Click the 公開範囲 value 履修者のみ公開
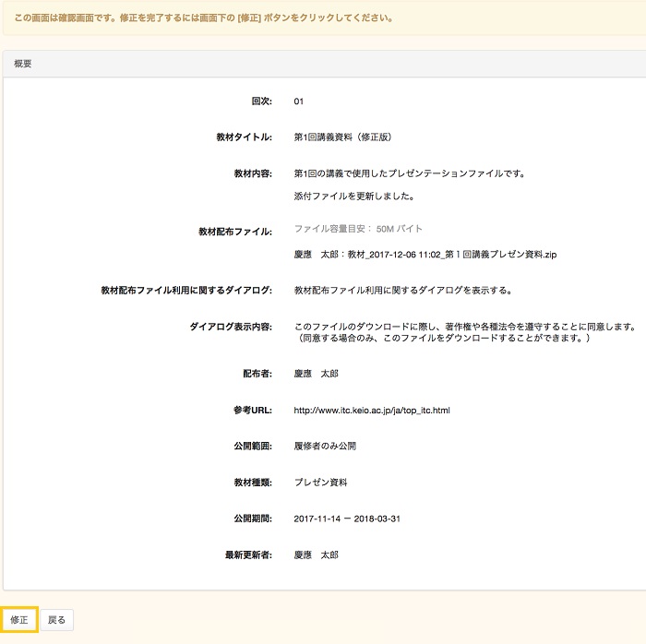 [x=325, y=446]
